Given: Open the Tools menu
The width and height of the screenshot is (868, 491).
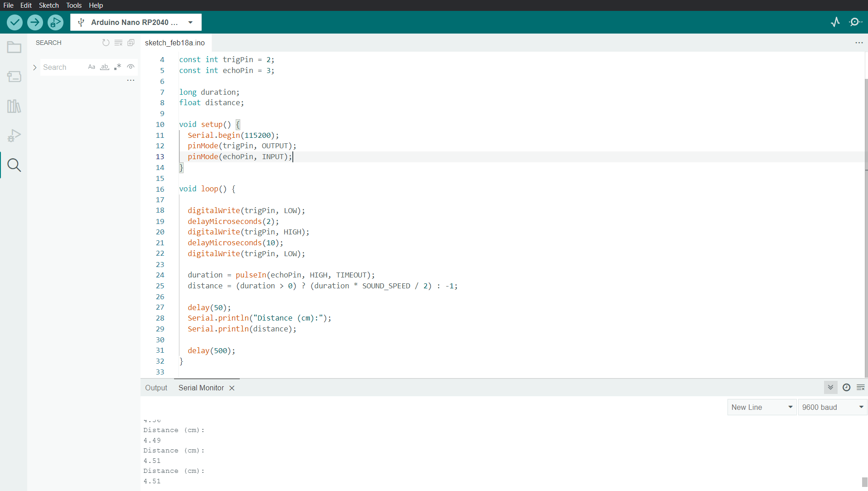Looking at the screenshot, I should (x=73, y=5).
